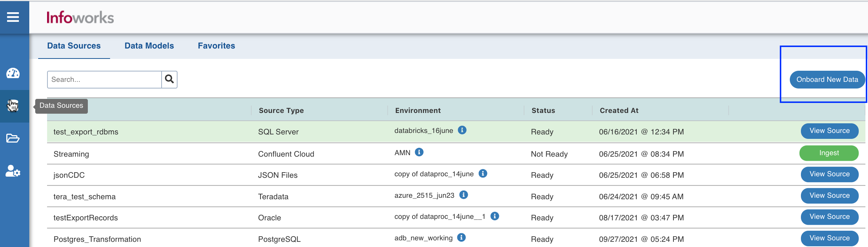
Task: Click Ingest for the Streaming source
Action: tap(829, 153)
